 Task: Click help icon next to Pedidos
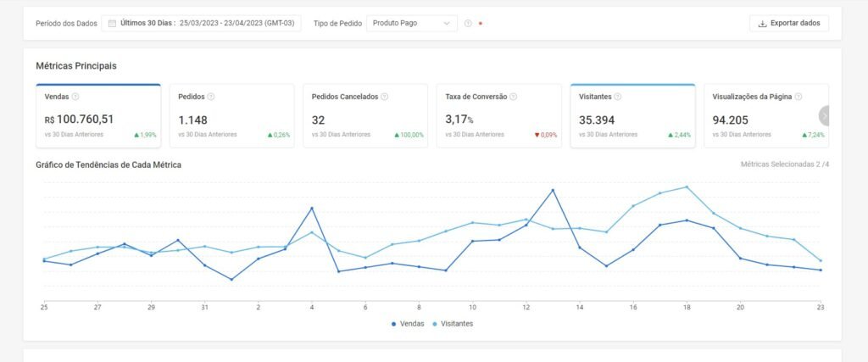211,97
